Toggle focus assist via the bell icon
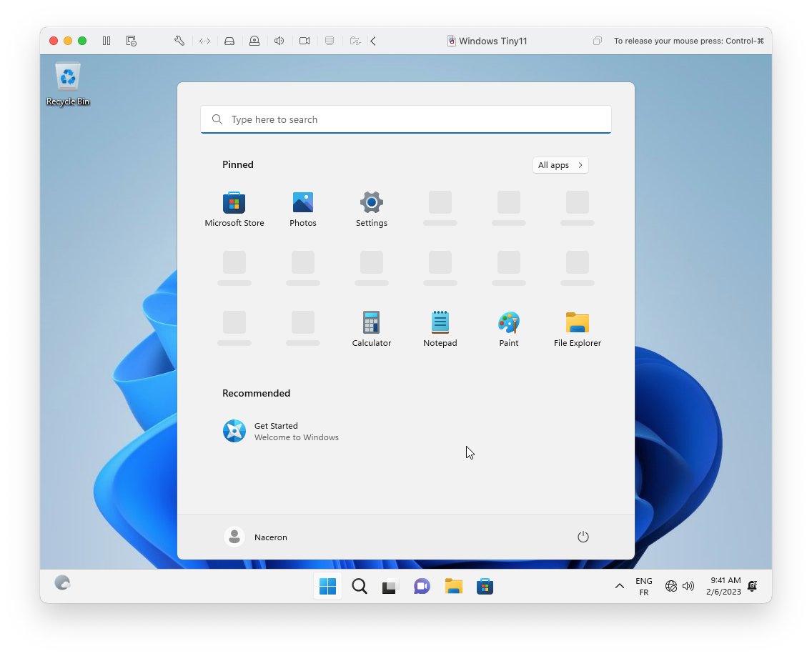This screenshot has height=656, width=812. click(x=752, y=586)
